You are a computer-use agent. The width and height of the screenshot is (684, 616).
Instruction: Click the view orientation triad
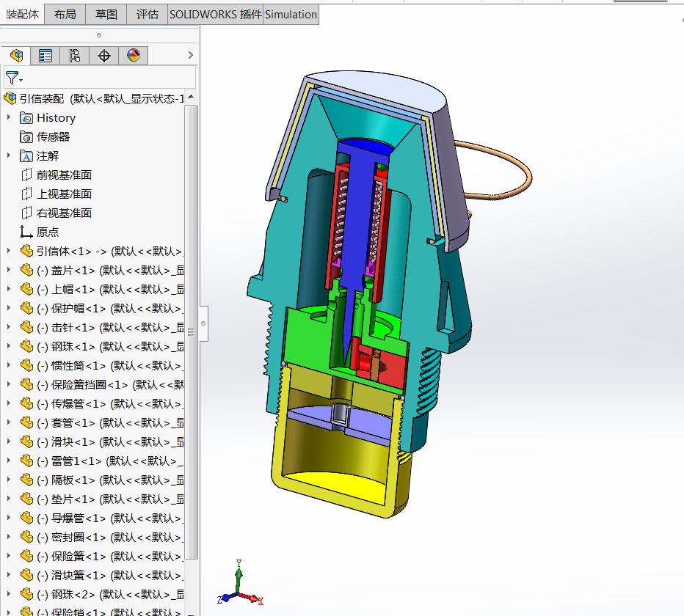pyautogui.click(x=241, y=583)
